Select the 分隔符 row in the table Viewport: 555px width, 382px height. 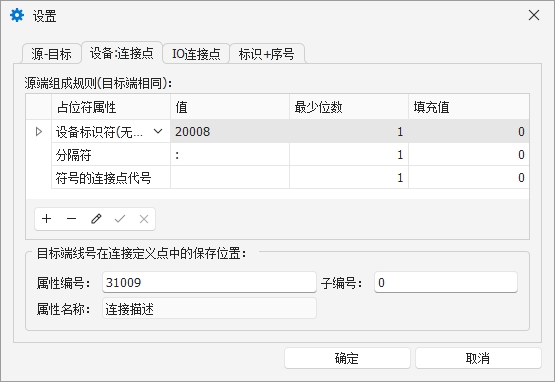pos(290,154)
